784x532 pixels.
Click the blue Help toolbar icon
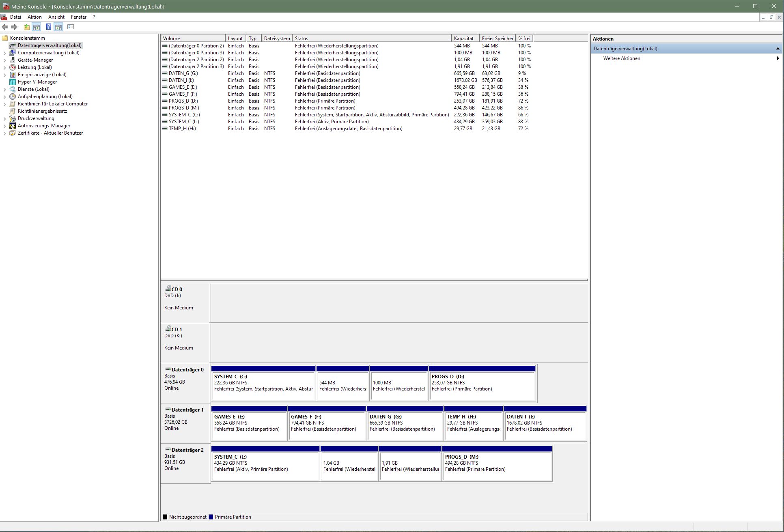click(48, 27)
